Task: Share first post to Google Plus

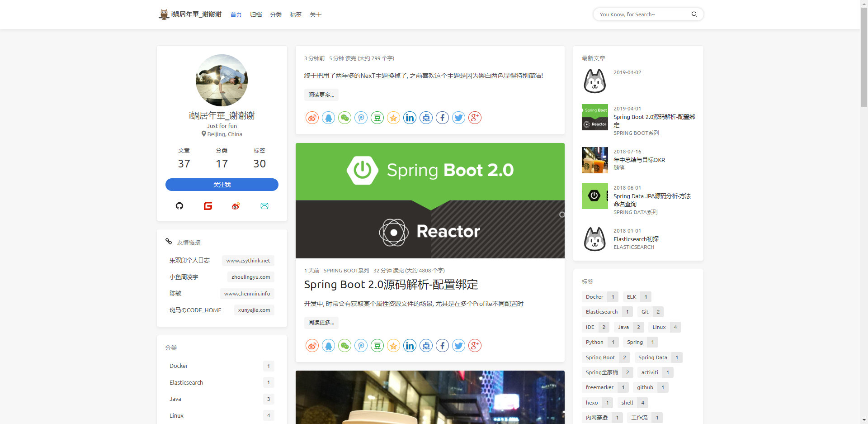Action: [x=475, y=118]
